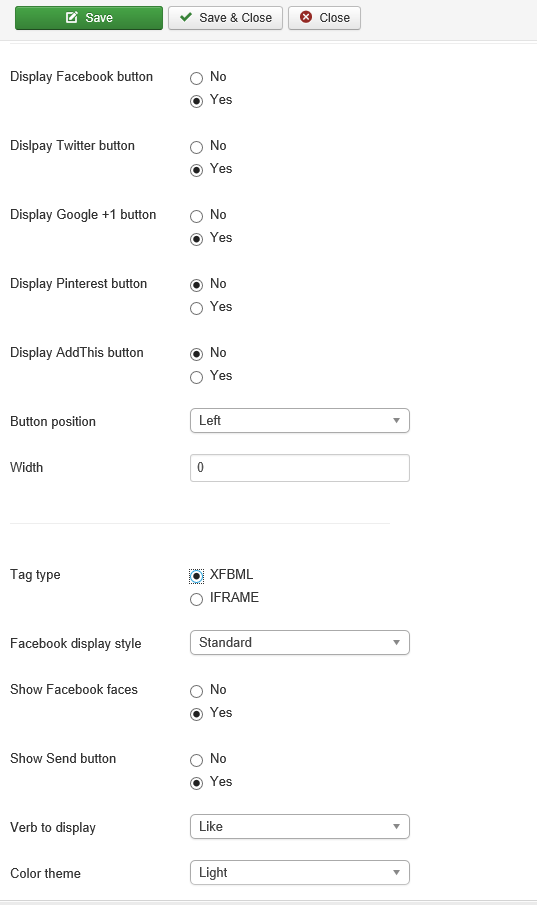Click the green Save button
The image size is (537, 905).
pos(89,18)
